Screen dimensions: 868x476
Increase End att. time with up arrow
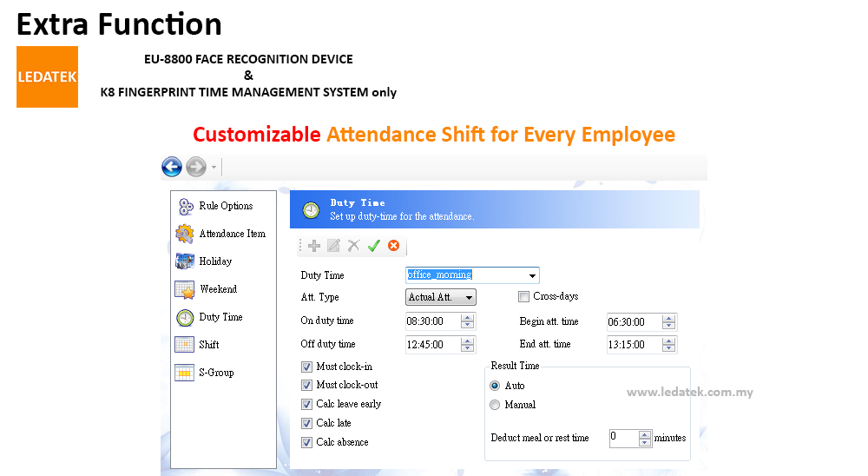click(669, 340)
